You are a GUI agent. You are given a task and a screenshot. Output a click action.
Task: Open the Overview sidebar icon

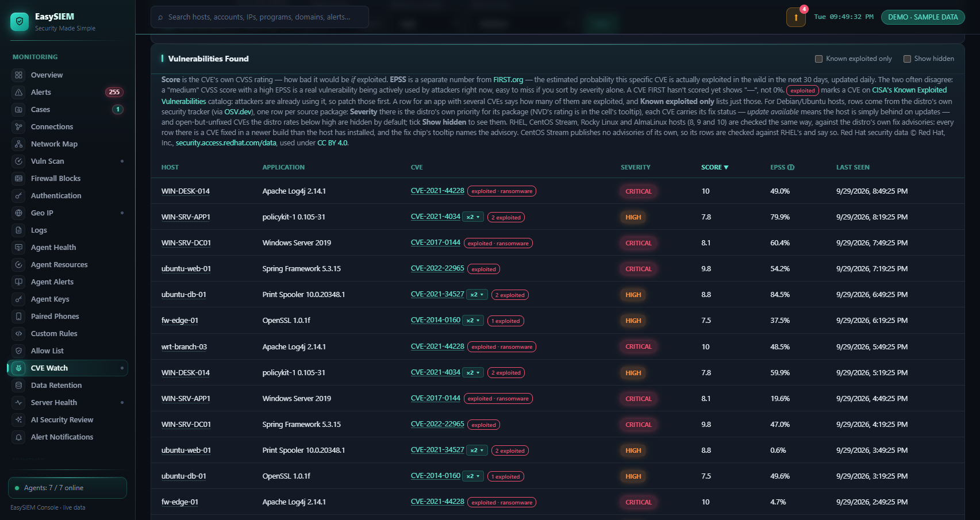tap(19, 75)
